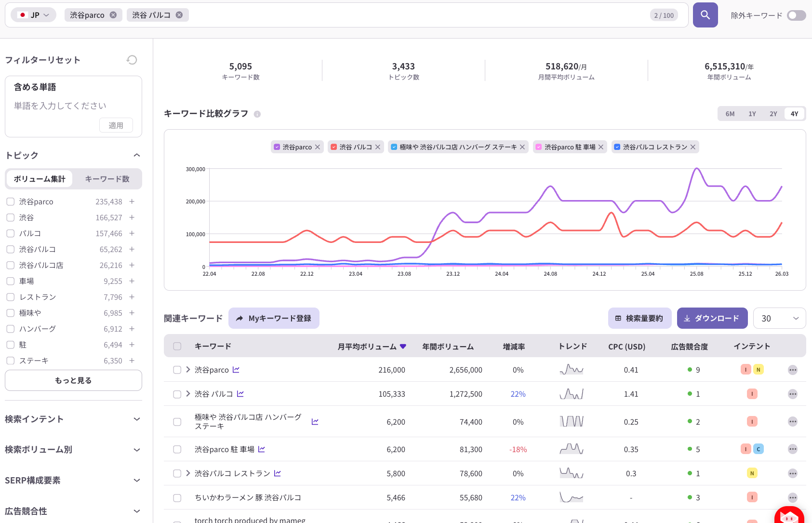Toggle the purple 渋谷parco legend swatch

pos(277,147)
